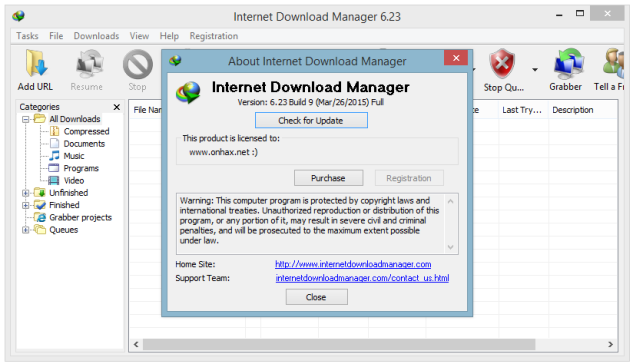This screenshot has width=632, height=364.
Task: Click the Video film icon
Action: click(x=54, y=180)
